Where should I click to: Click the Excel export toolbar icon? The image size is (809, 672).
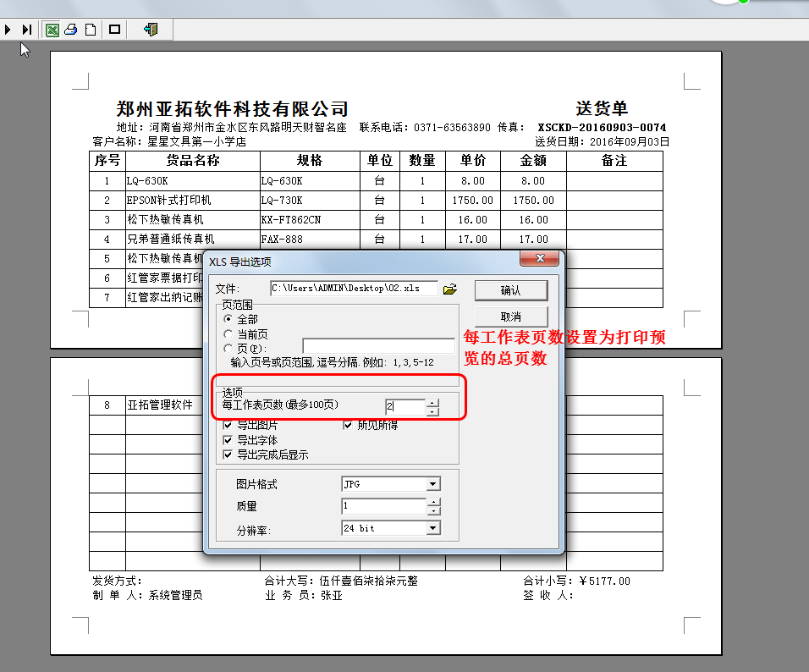pos(52,30)
